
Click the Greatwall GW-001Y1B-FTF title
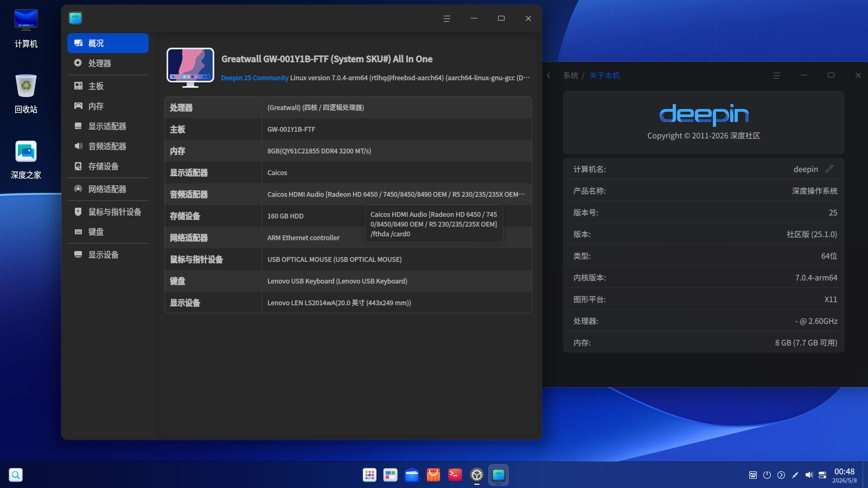click(327, 59)
